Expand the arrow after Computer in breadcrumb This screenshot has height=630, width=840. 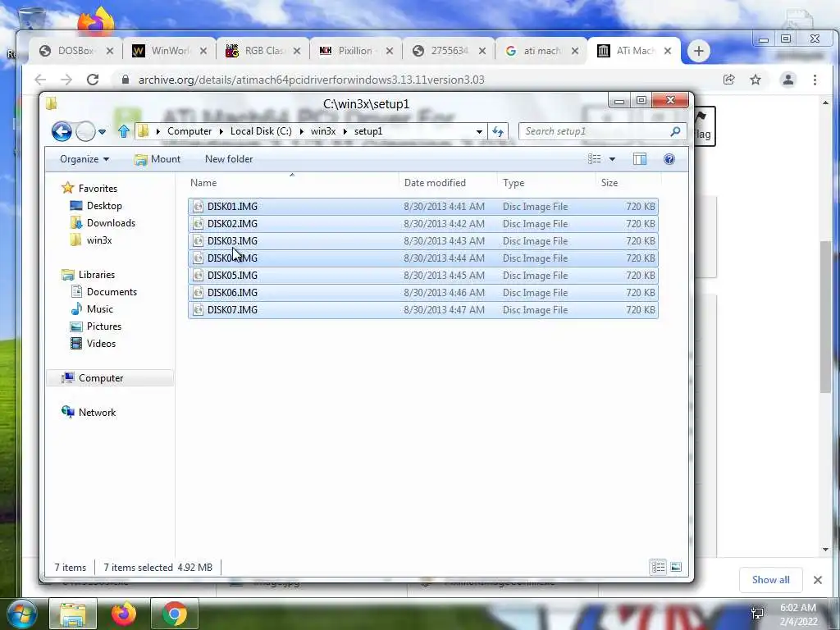(221, 131)
